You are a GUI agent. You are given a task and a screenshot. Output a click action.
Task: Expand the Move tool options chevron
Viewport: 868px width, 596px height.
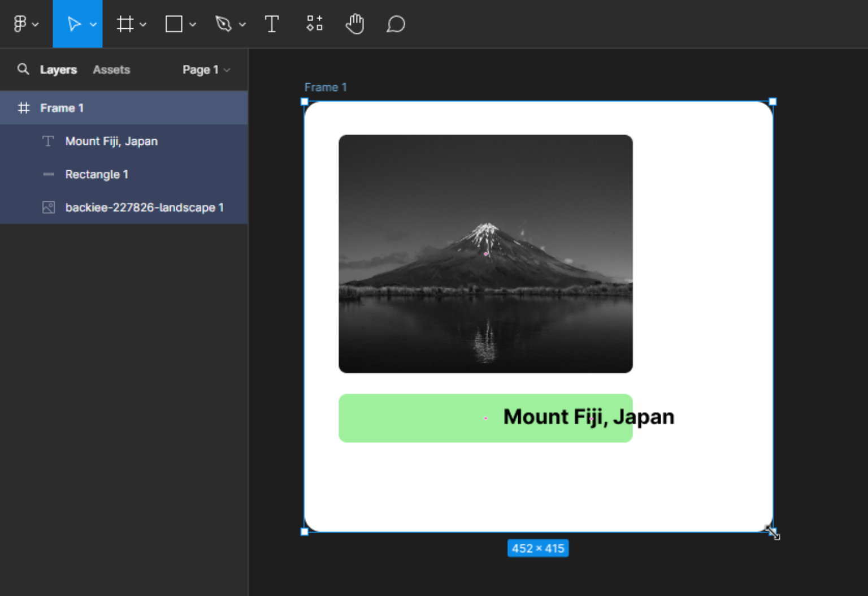click(93, 24)
